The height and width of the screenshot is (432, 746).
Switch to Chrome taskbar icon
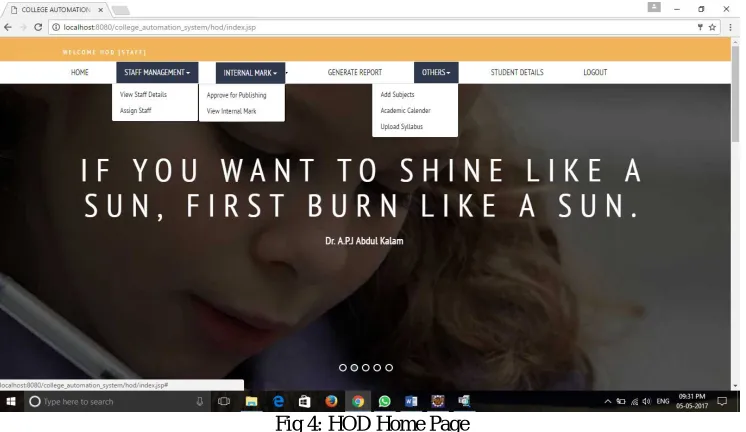(x=358, y=402)
